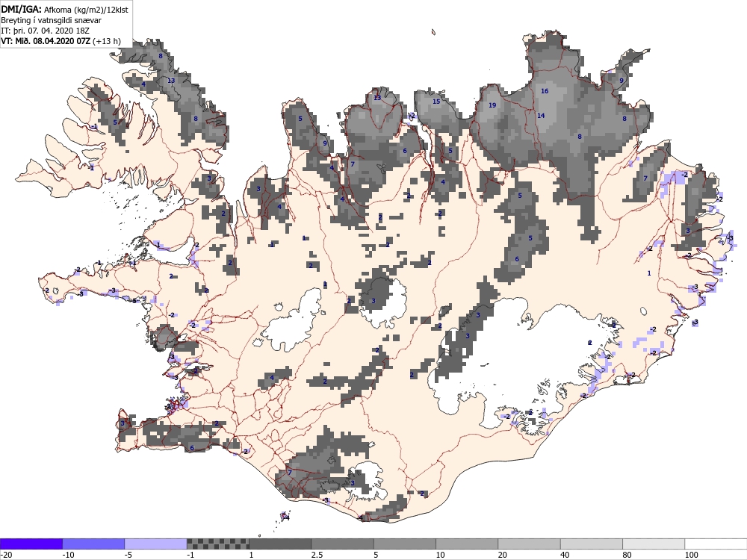Viewport: 747px width, 560px height.
Task: Click the gray 10 to 20 legend swatch
Action: [x=467, y=544]
